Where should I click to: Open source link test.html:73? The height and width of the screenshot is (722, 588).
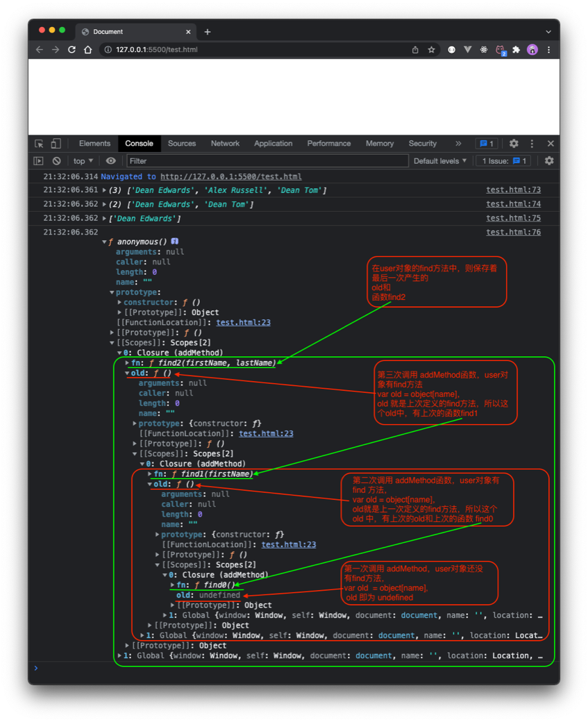pyautogui.click(x=514, y=190)
